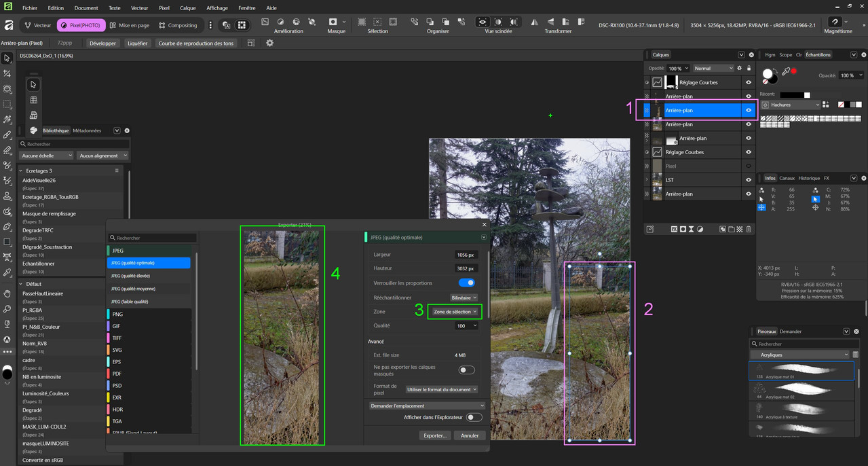Click the Annuler button
Viewport: 868px width, 466px height.
click(470, 435)
